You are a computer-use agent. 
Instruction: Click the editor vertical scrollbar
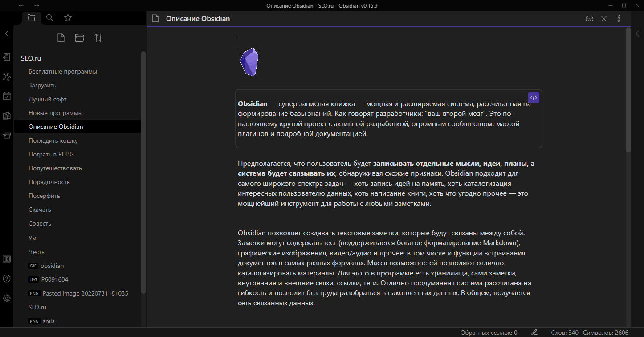[x=628, y=90]
